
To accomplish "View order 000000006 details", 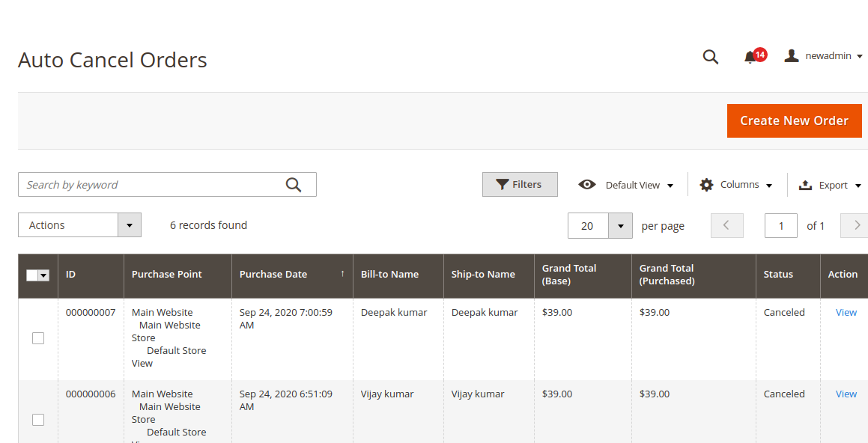I will [x=846, y=394].
